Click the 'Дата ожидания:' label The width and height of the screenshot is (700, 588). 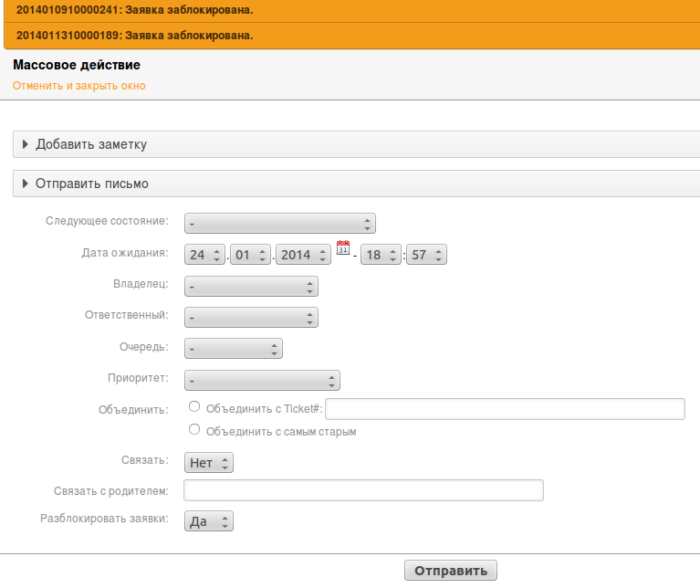click(x=125, y=253)
